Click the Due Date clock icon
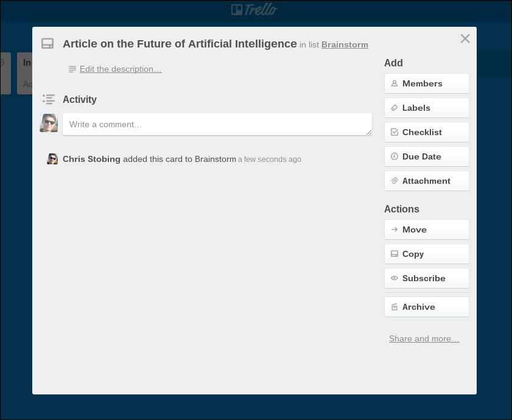This screenshot has height=420, width=512. pos(395,156)
